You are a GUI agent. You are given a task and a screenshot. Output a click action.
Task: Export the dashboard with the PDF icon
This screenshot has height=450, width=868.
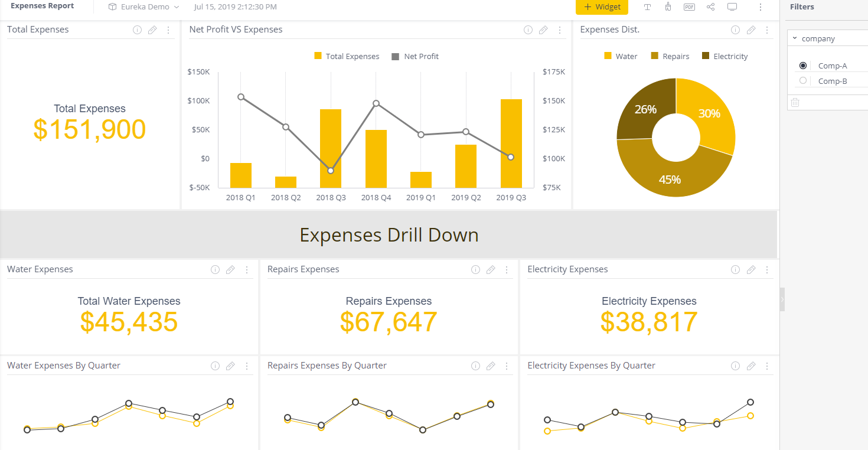point(689,7)
